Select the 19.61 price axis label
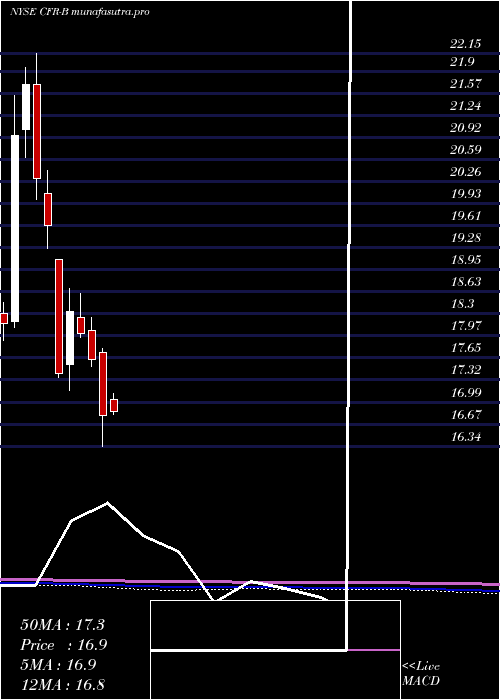 click(466, 216)
